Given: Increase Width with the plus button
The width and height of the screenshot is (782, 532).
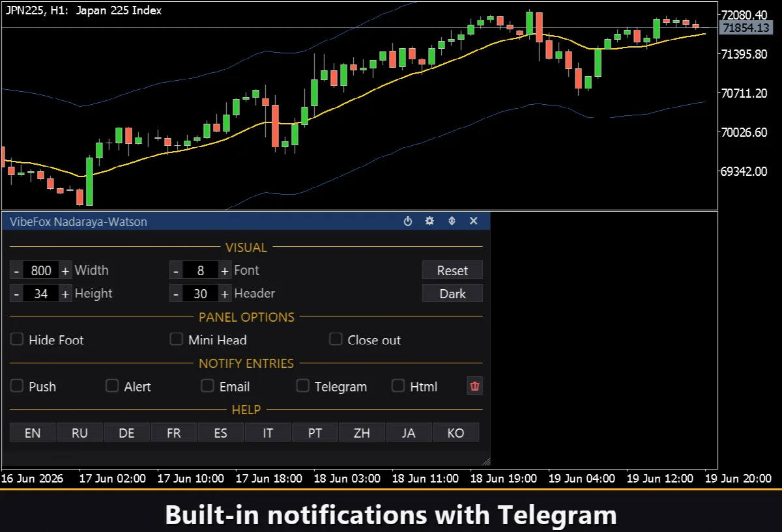Looking at the screenshot, I should click(x=65, y=270).
